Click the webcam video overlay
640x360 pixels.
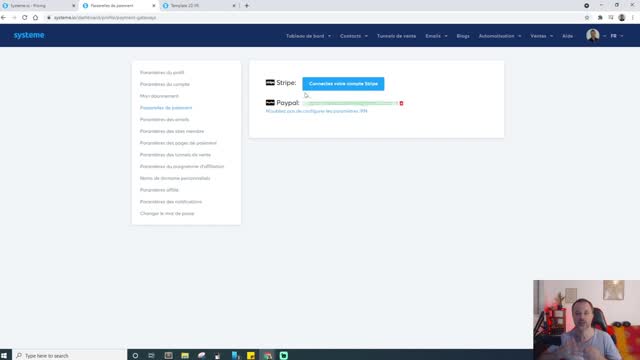(587, 320)
